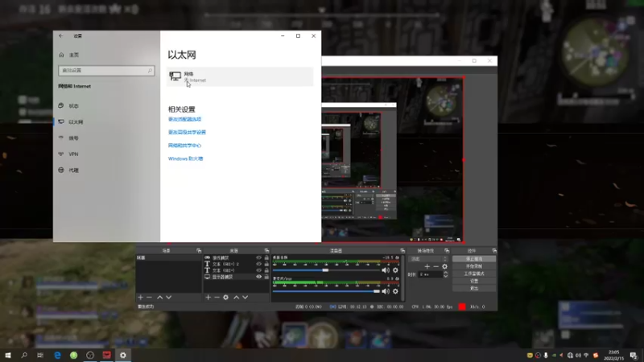This screenshot has height=362, width=644.
Task: Switch to OBS Studio on the taskbar
Action: pos(90,355)
